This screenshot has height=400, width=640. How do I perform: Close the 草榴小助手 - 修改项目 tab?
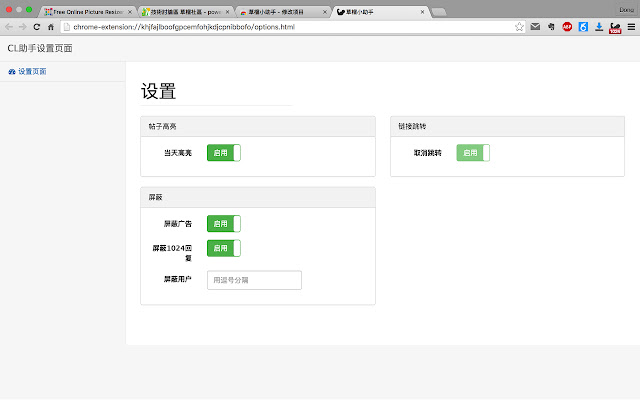(325, 12)
